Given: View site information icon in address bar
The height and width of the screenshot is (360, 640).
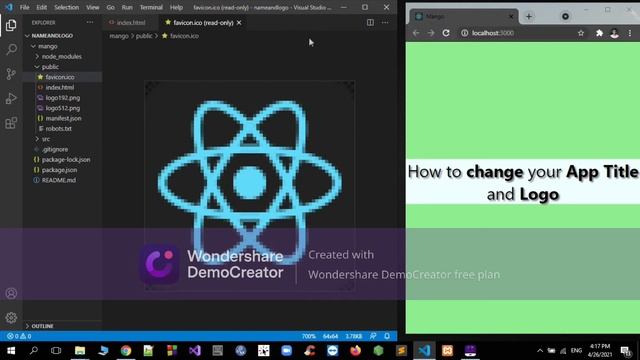Looking at the screenshot, I should pos(464,33).
